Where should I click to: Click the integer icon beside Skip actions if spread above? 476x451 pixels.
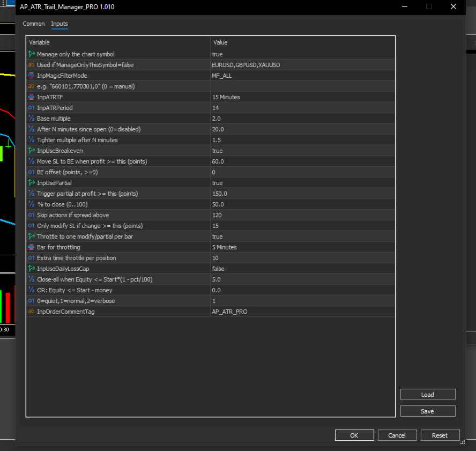click(x=31, y=215)
